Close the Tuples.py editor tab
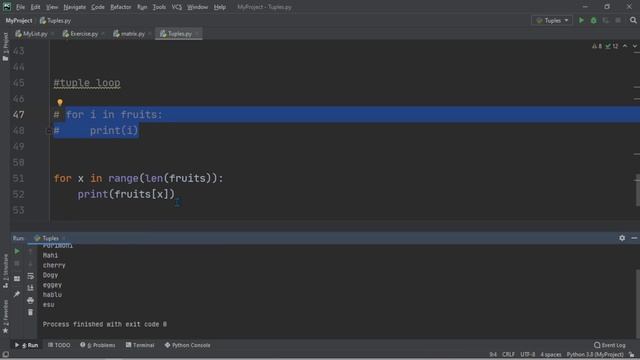 point(197,34)
